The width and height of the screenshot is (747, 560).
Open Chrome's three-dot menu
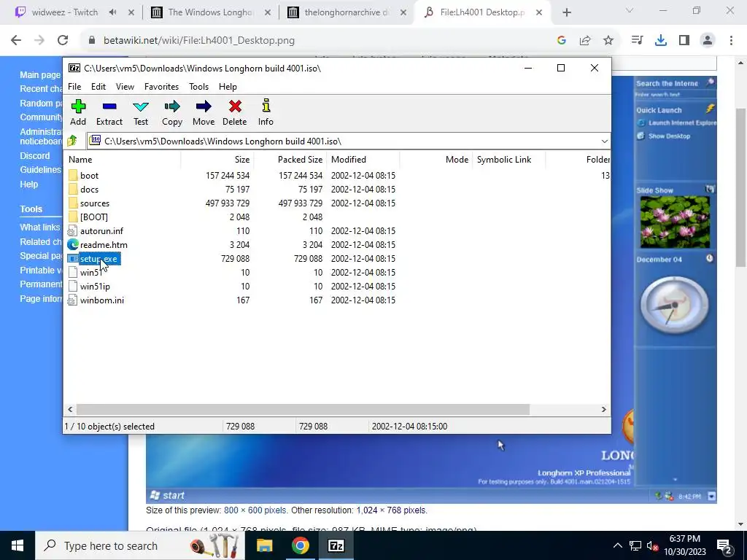tap(731, 41)
